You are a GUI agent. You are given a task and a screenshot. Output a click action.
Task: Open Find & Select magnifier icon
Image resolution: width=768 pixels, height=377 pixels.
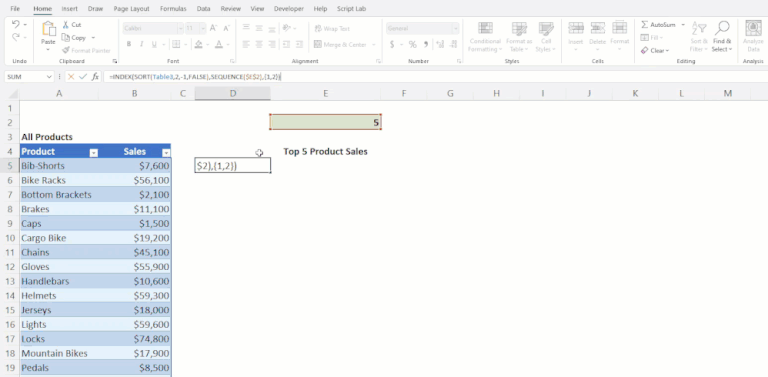pyautogui.click(x=722, y=27)
